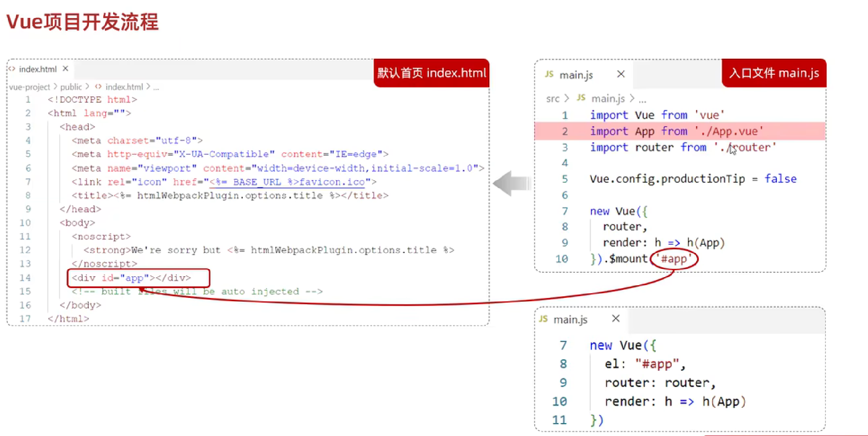This screenshot has width=868, height=436.
Task: Click the viewport meta line
Action: click(x=278, y=168)
